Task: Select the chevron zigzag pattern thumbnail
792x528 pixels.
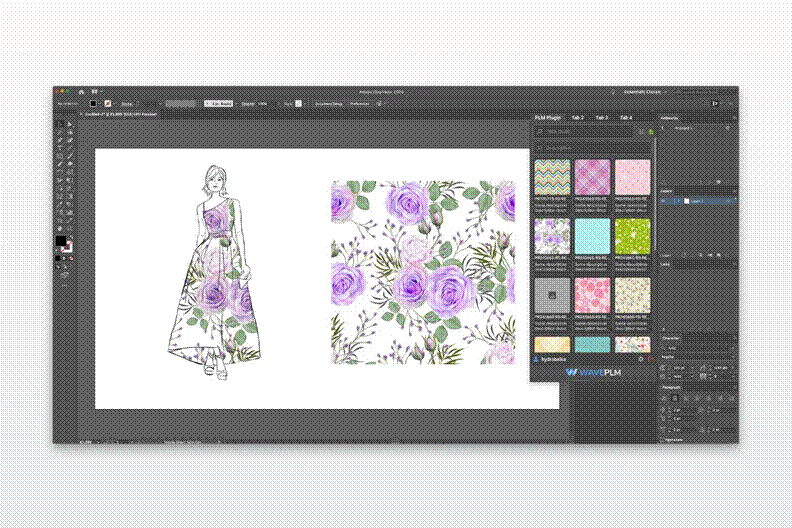Action: pyautogui.click(x=552, y=177)
